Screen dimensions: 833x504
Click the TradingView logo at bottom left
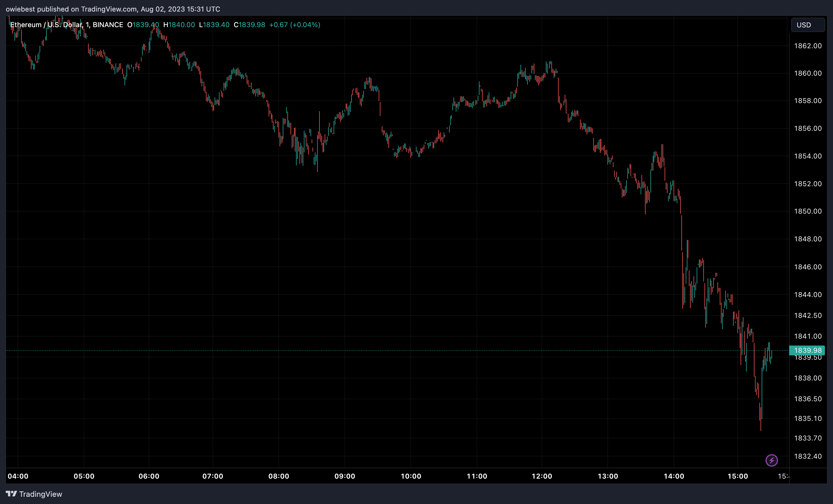coord(12,494)
